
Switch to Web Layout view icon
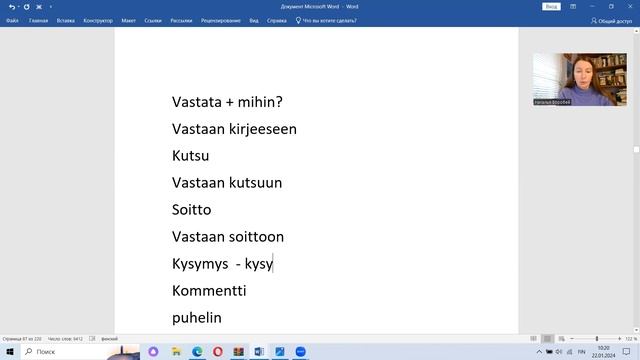[x=562, y=339]
